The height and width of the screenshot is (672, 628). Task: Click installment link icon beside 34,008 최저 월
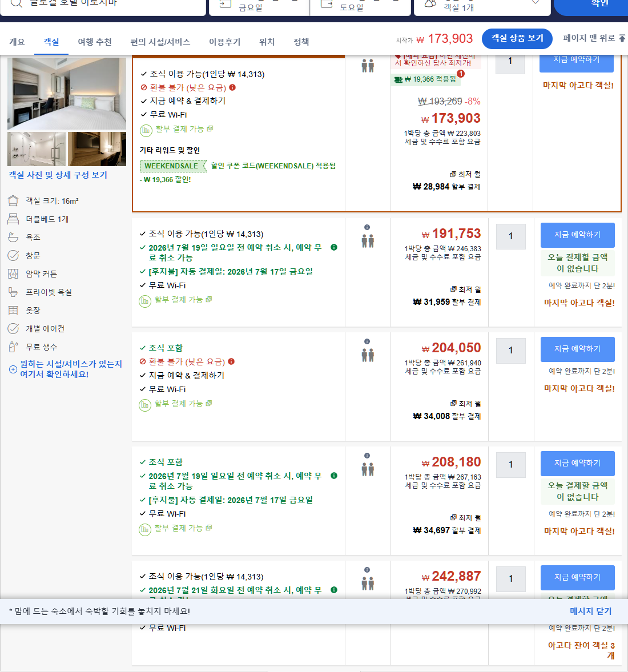(453, 403)
